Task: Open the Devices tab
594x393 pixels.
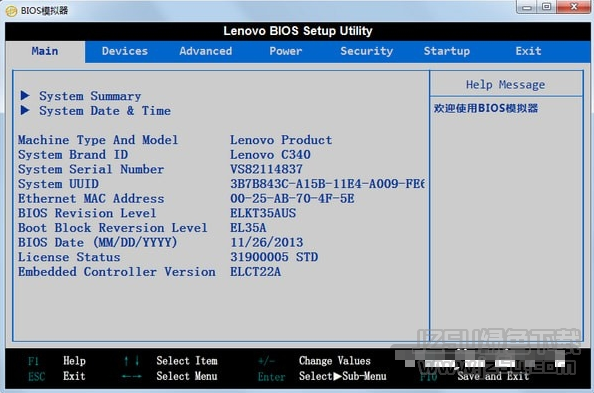Action: (x=125, y=51)
